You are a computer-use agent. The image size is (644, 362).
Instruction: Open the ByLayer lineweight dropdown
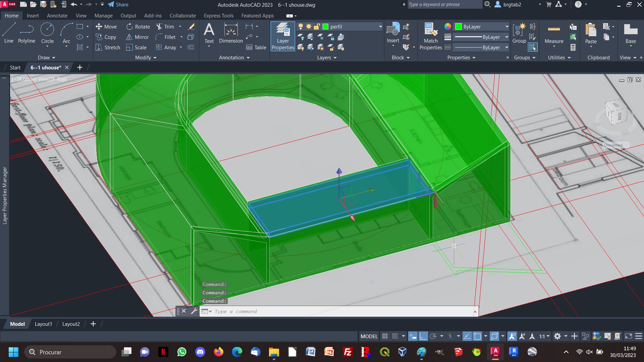[x=507, y=37]
